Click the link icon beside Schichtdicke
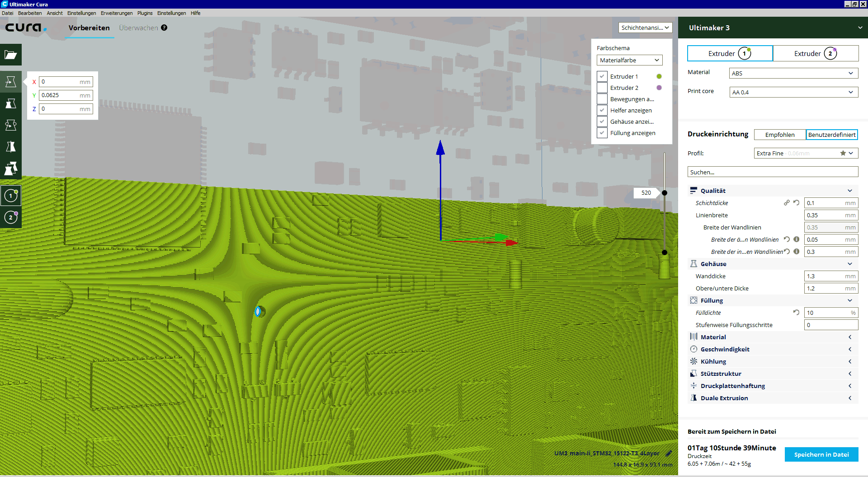 pyautogui.click(x=787, y=203)
